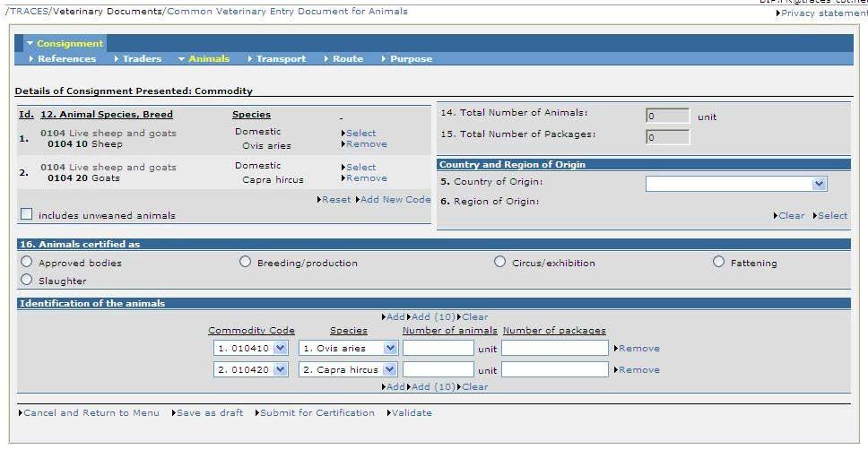Click Commodity Code column header
The height and width of the screenshot is (450, 868).
pyautogui.click(x=251, y=331)
